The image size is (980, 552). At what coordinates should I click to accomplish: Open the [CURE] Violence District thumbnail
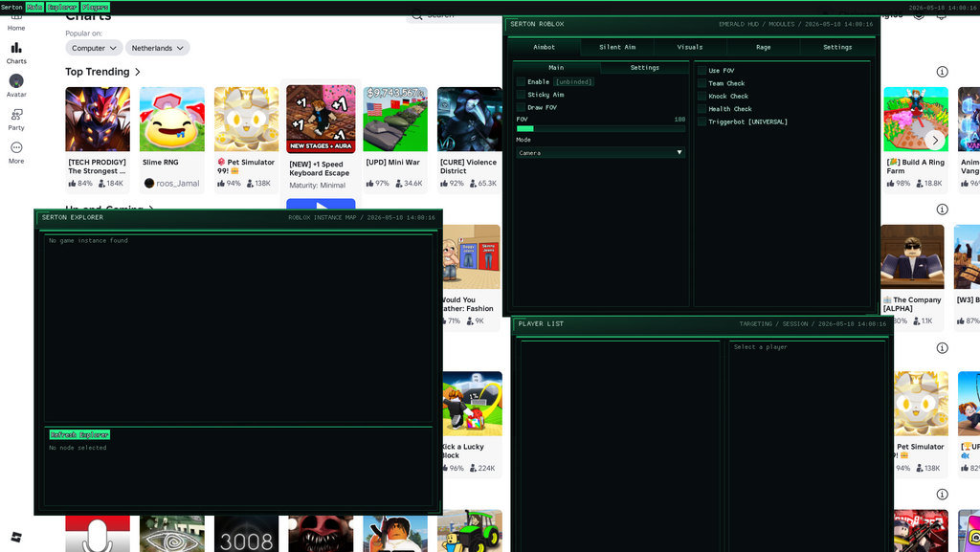tap(469, 119)
